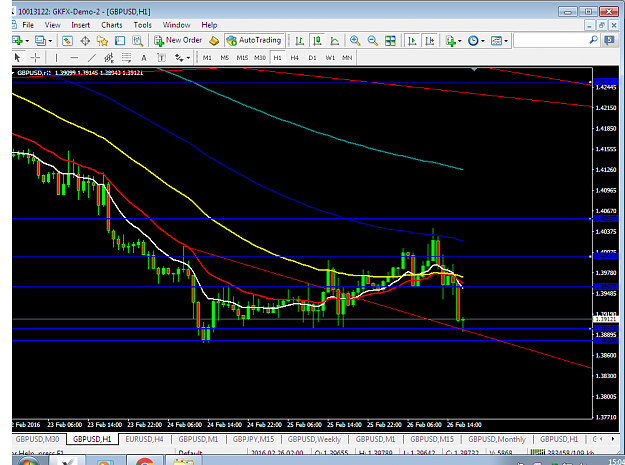Click the New Chart icon
The height and width of the screenshot is (465, 625).
[17, 41]
